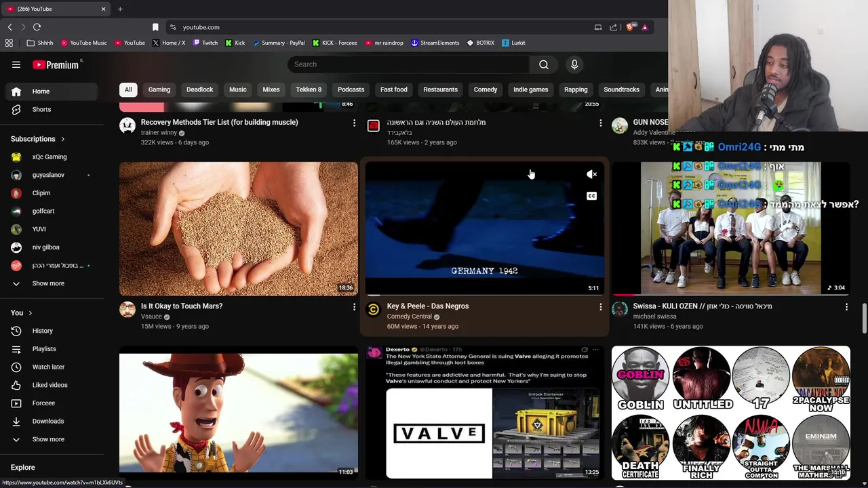This screenshot has width=868, height=488.
Task: Expand Show more under You section
Action: pyautogui.click(x=53, y=439)
